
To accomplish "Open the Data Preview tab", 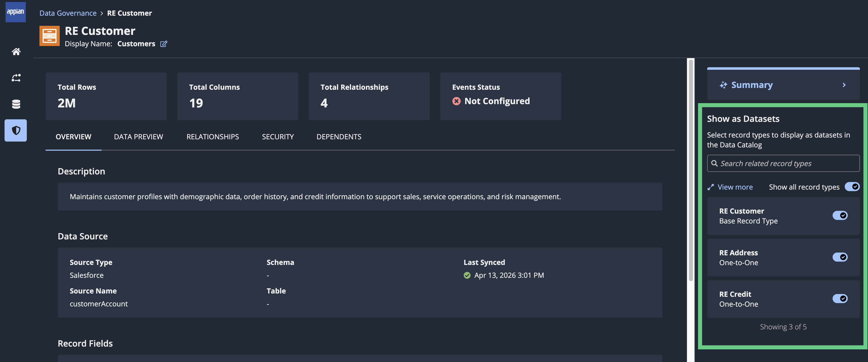I will (x=139, y=137).
